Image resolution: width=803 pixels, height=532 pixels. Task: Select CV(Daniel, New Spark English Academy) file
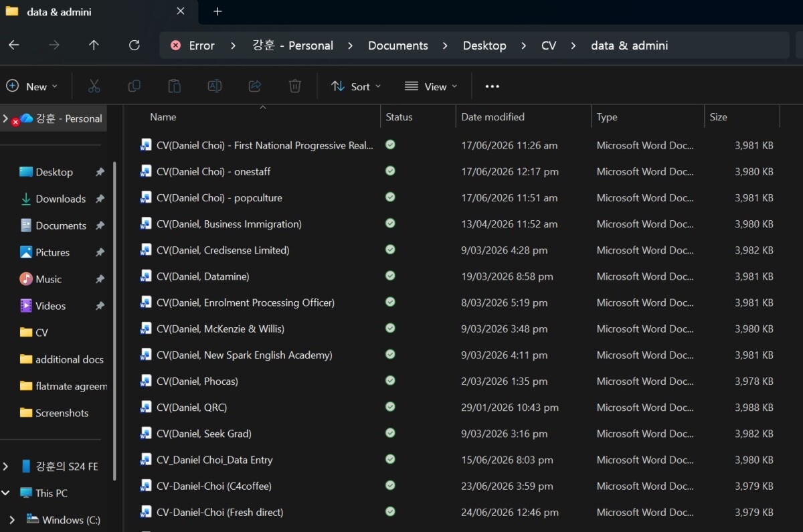pyautogui.click(x=244, y=355)
